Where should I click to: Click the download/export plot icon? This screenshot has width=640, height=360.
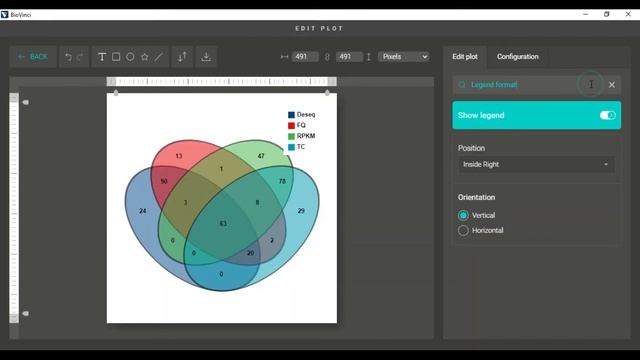[206, 57]
